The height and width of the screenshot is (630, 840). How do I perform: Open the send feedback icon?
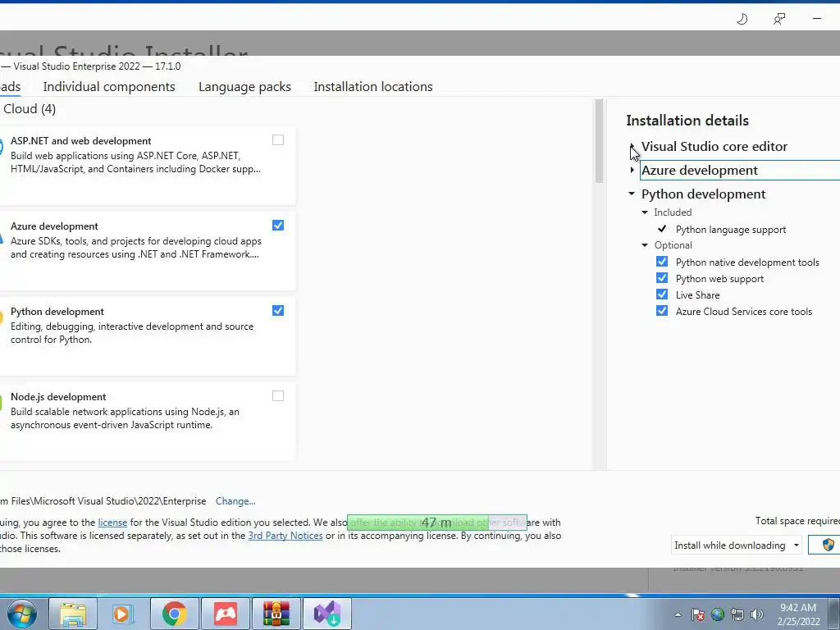pyautogui.click(x=779, y=20)
